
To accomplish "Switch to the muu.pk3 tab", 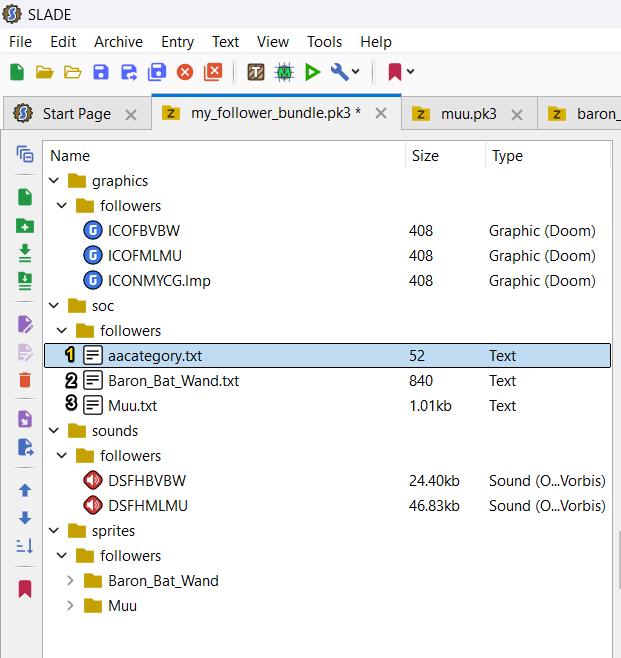I will [469, 114].
